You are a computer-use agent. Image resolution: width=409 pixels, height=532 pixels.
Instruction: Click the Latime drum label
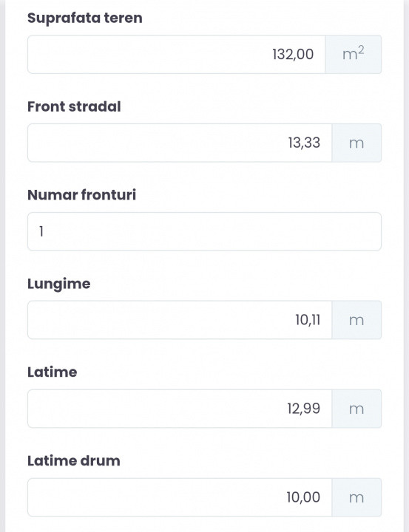click(x=74, y=461)
